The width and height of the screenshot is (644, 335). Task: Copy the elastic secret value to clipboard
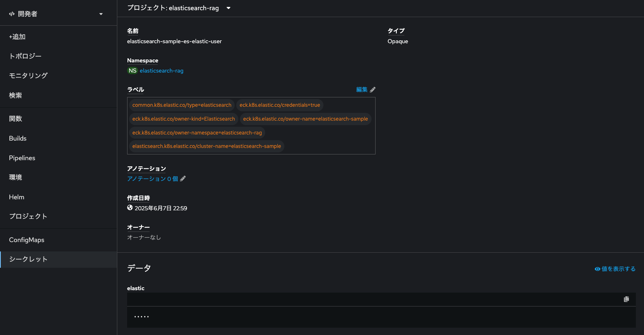click(x=626, y=299)
